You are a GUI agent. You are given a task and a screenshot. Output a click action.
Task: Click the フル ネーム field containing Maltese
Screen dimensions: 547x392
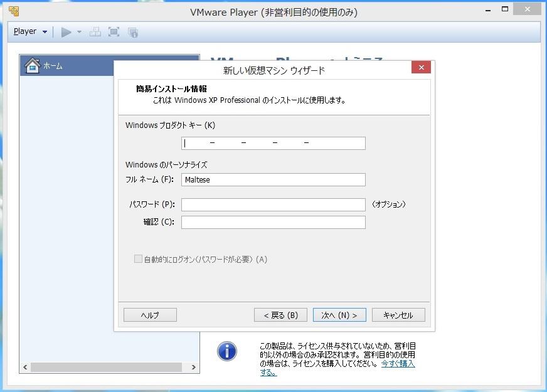[x=273, y=179]
